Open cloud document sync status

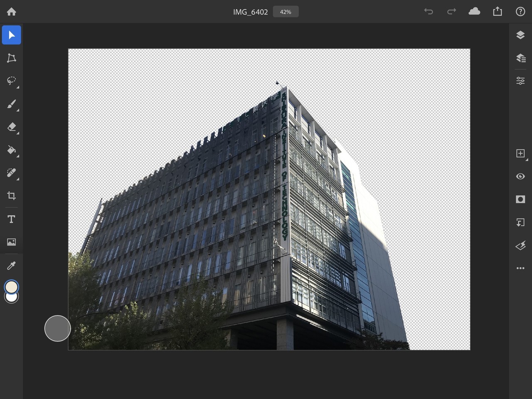coord(474,12)
